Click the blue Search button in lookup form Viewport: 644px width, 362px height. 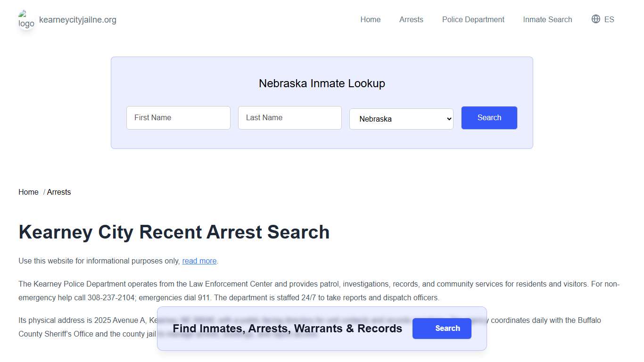489,118
